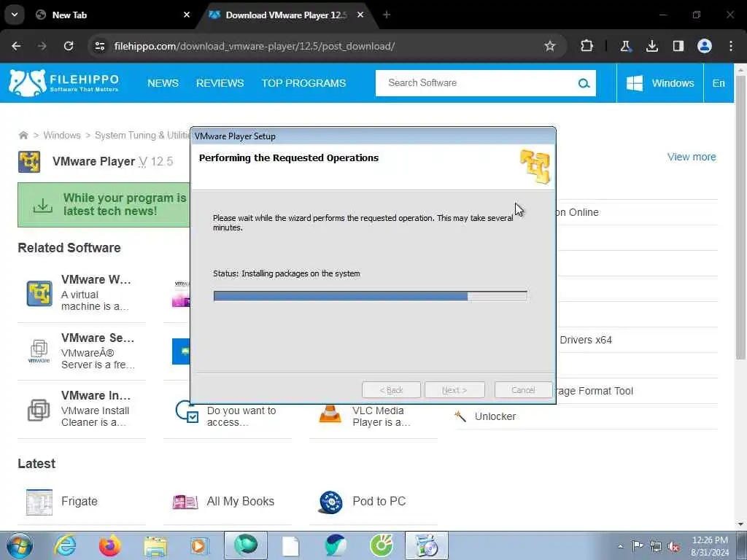This screenshot has width=747, height=560.
Task: Click the installation progress bar
Action: (370, 296)
